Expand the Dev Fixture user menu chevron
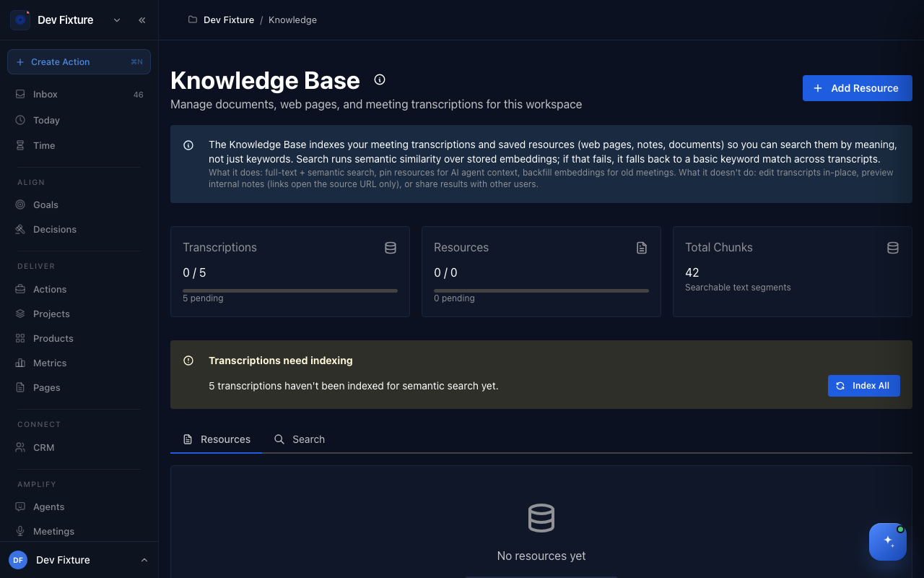The height and width of the screenshot is (578, 924). pos(144,560)
